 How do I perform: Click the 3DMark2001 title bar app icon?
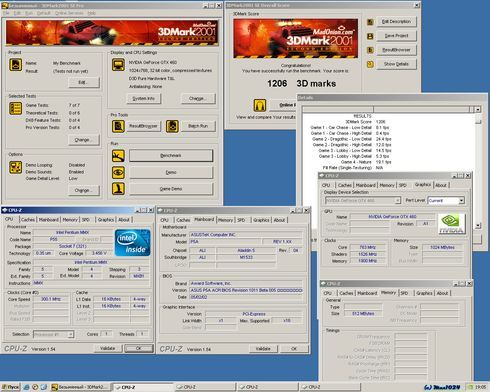click(4, 5)
